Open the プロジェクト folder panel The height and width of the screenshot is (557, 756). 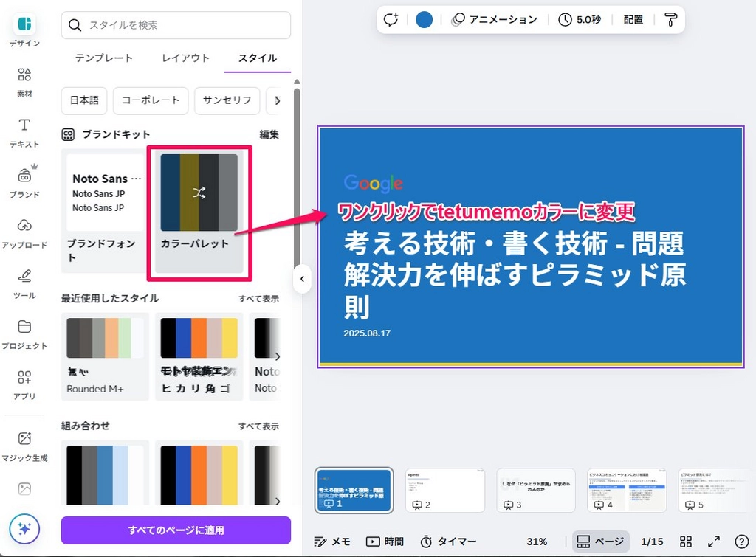[x=24, y=334]
